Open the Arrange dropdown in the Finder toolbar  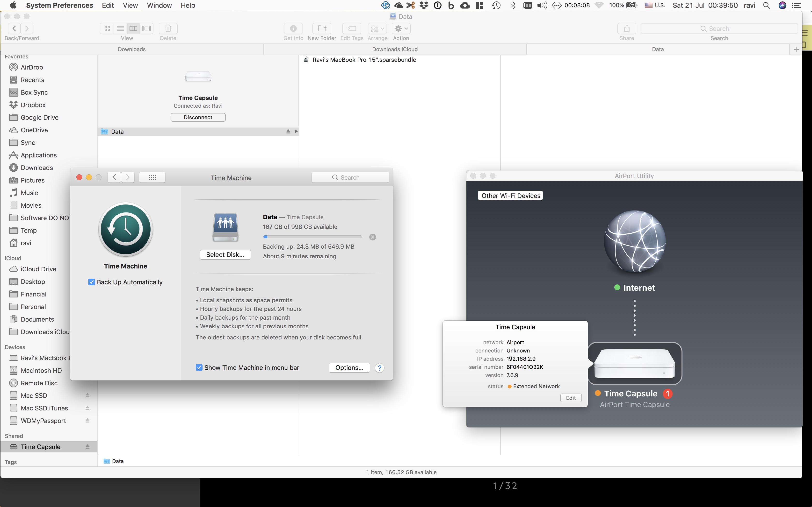[377, 28]
